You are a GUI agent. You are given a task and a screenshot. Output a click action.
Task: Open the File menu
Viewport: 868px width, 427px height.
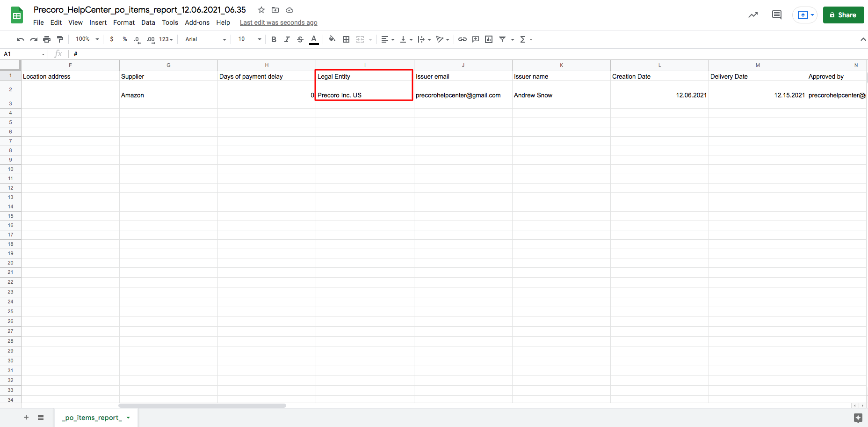[x=38, y=22]
